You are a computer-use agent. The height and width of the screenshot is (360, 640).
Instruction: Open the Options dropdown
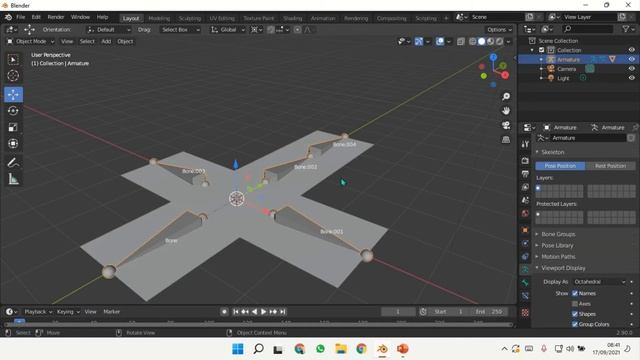tap(499, 29)
